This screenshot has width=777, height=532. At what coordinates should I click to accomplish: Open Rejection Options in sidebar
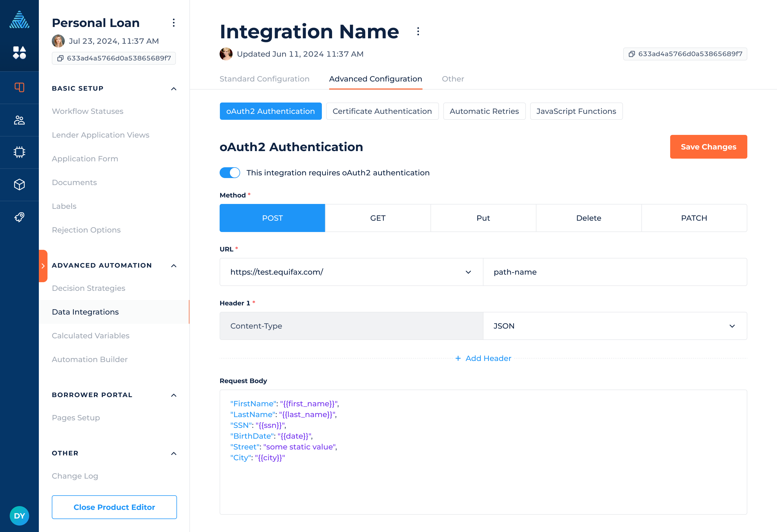coord(86,230)
